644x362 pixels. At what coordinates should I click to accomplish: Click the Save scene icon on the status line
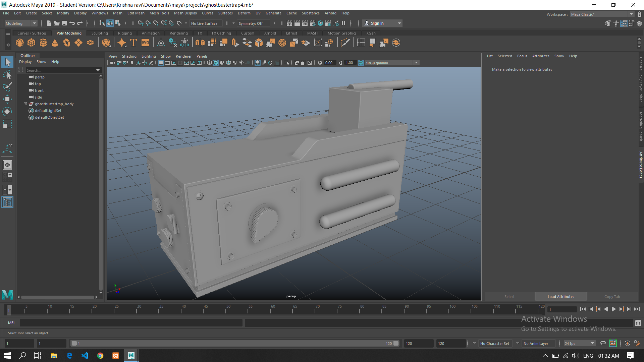click(x=64, y=23)
